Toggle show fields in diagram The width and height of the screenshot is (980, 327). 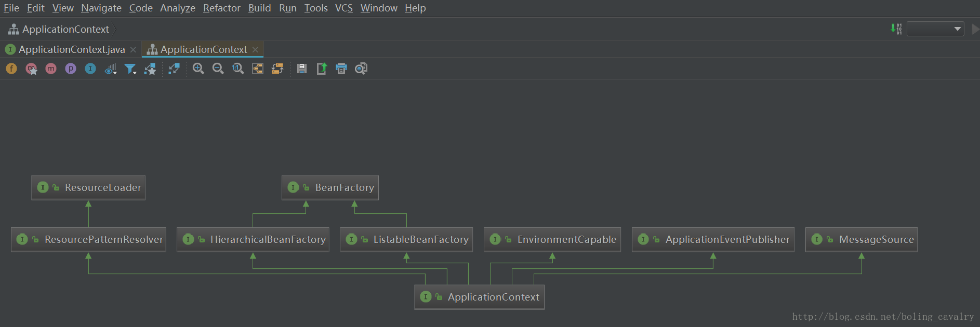click(x=11, y=69)
